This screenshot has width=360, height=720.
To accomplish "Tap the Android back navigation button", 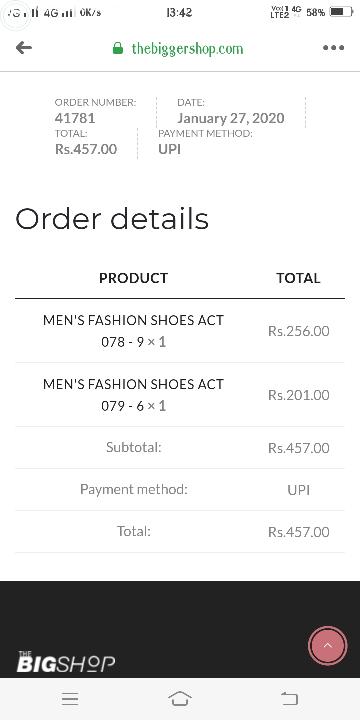I will (x=290, y=699).
